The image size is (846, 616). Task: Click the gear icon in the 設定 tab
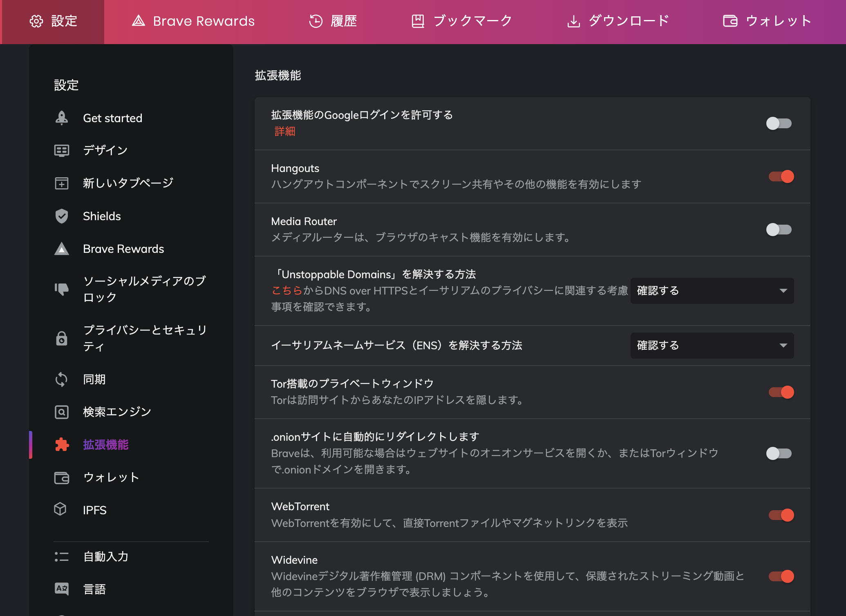(36, 21)
